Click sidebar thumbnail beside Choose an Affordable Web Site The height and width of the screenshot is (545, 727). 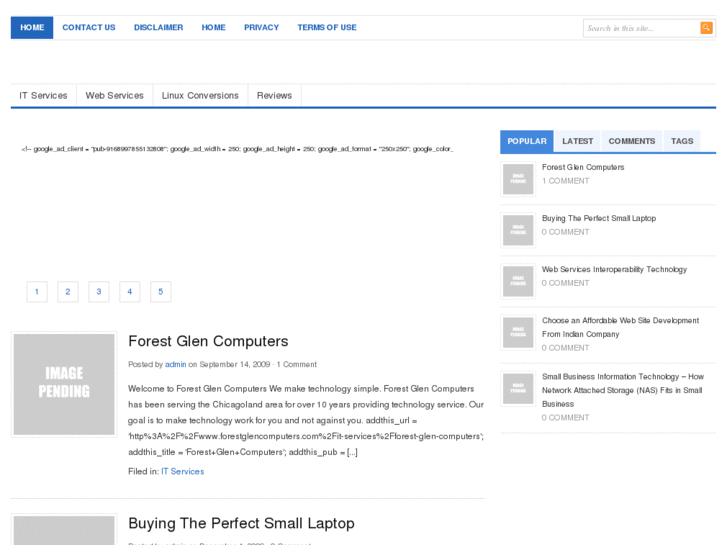point(518,333)
